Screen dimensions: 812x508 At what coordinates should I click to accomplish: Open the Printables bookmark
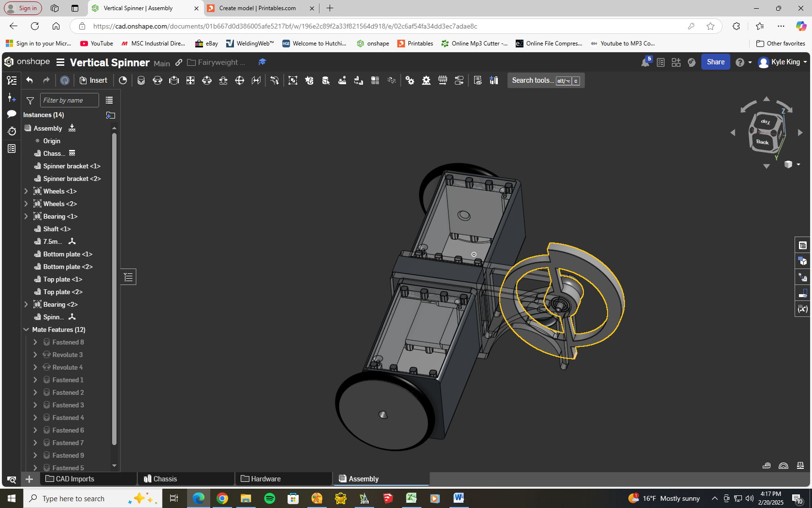tap(415, 44)
